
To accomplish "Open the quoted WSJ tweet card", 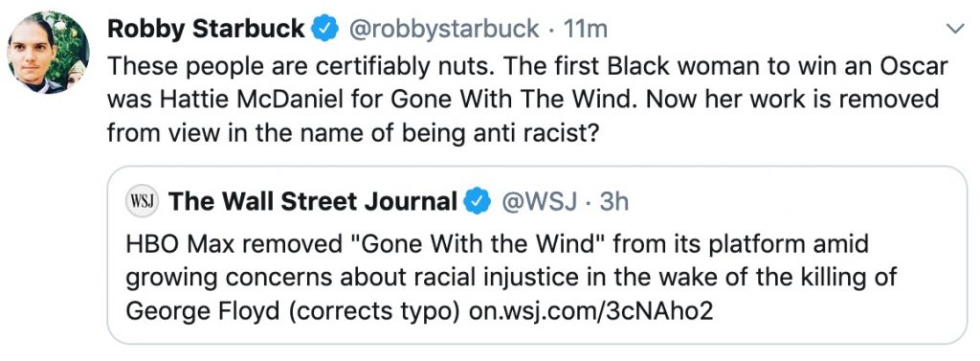I will 537,255.
